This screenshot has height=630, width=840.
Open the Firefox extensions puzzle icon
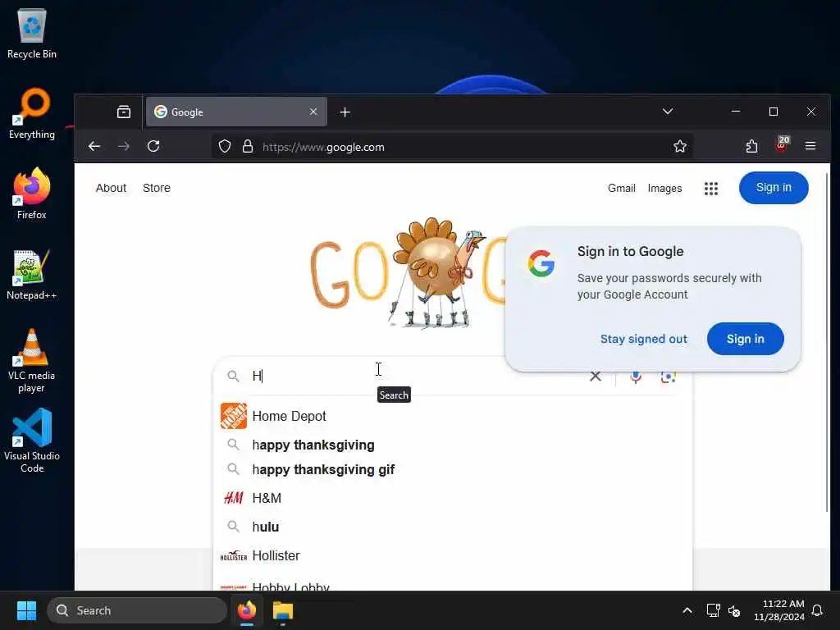[751, 146]
